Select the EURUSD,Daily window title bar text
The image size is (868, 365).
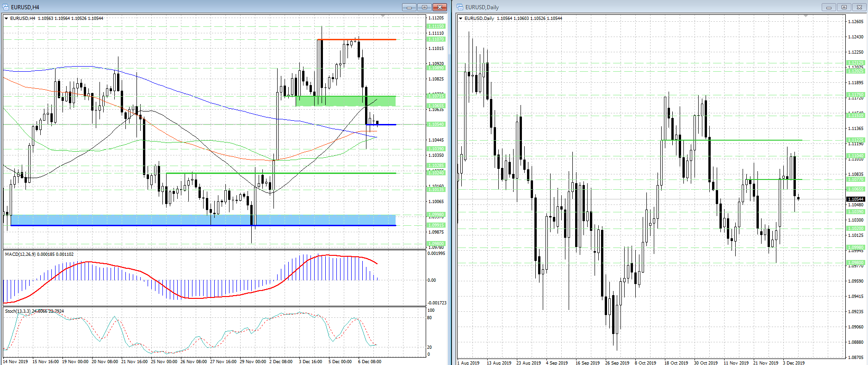pyautogui.click(x=482, y=7)
